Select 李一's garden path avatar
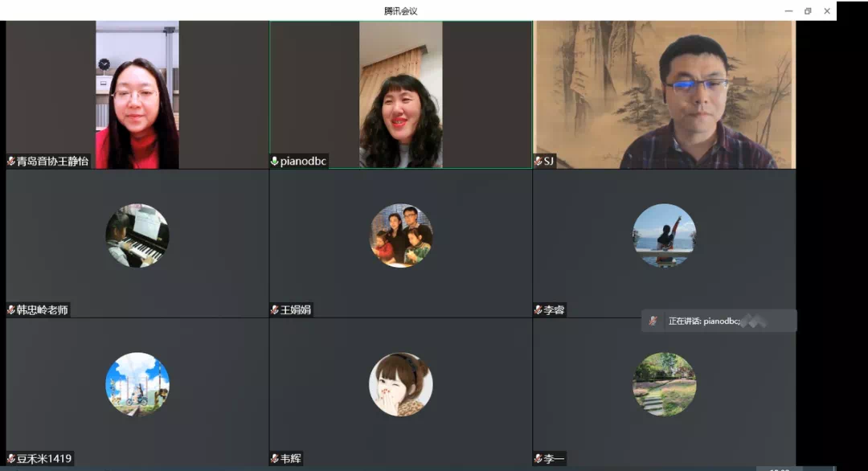The image size is (868, 471). tap(664, 384)
